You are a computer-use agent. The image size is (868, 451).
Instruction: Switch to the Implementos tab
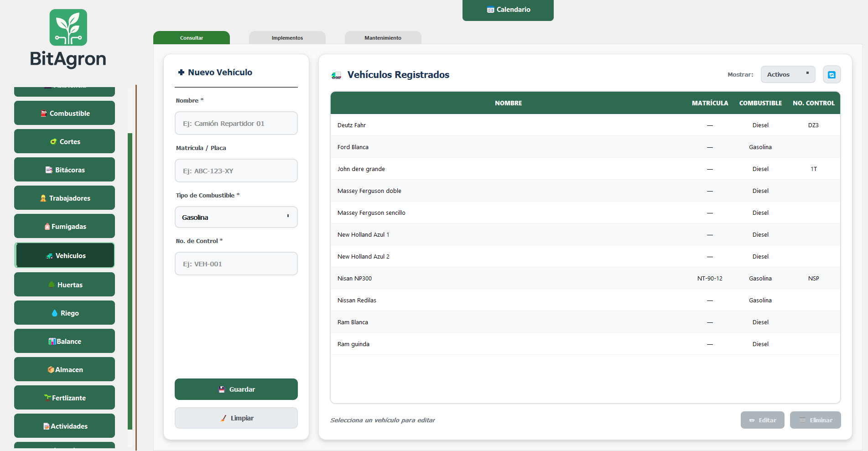287,38
